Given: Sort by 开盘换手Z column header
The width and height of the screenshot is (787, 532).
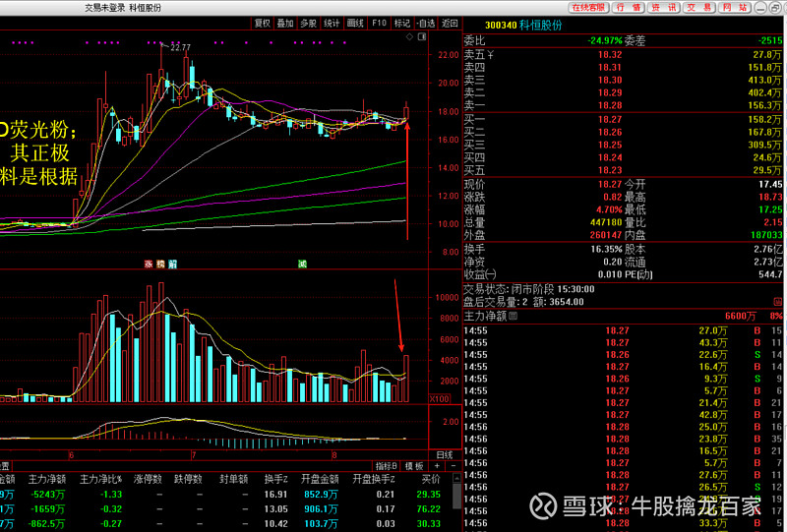Looking at the screenshot, I should tap(374, 479).
